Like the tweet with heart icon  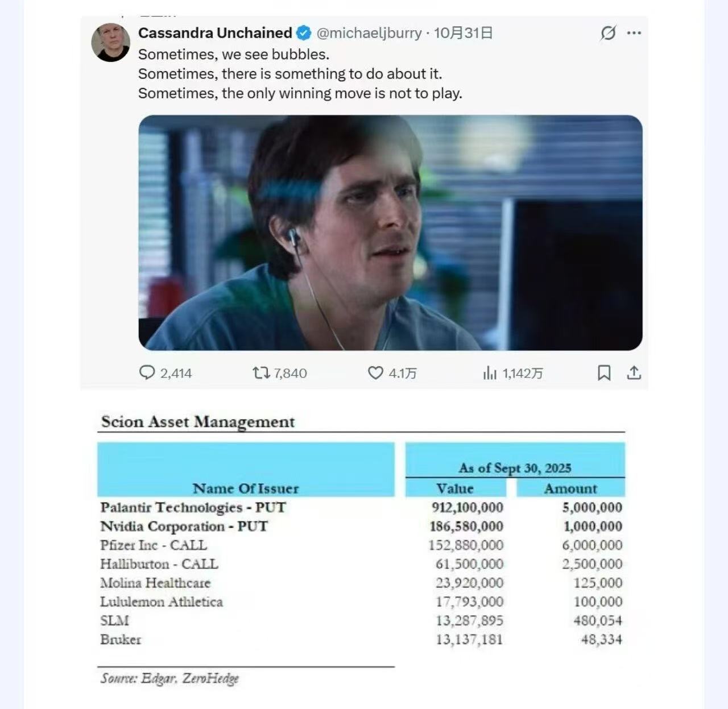coord(375,373)
